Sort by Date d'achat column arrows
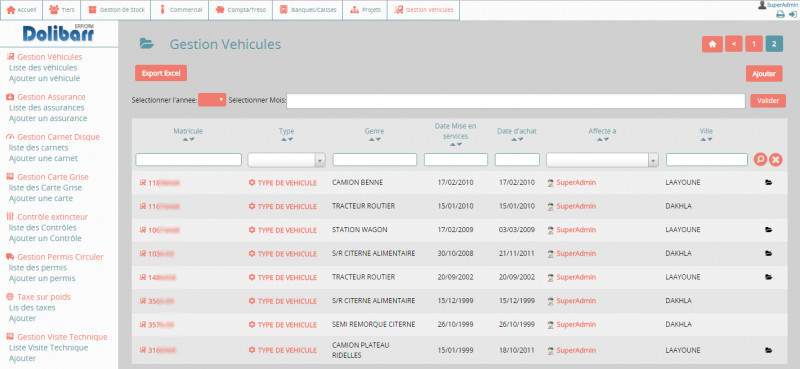This screenshot has height=369, width=800. coord(517,139)
